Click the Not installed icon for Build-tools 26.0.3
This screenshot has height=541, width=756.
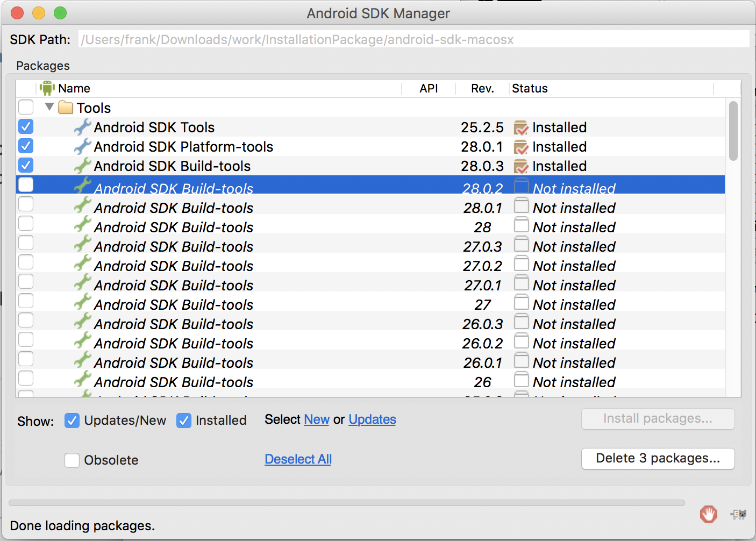pos(521,322)
